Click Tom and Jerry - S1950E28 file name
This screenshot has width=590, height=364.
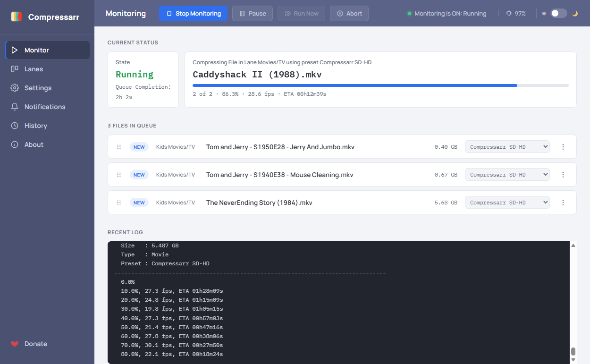tap(280, 147)
